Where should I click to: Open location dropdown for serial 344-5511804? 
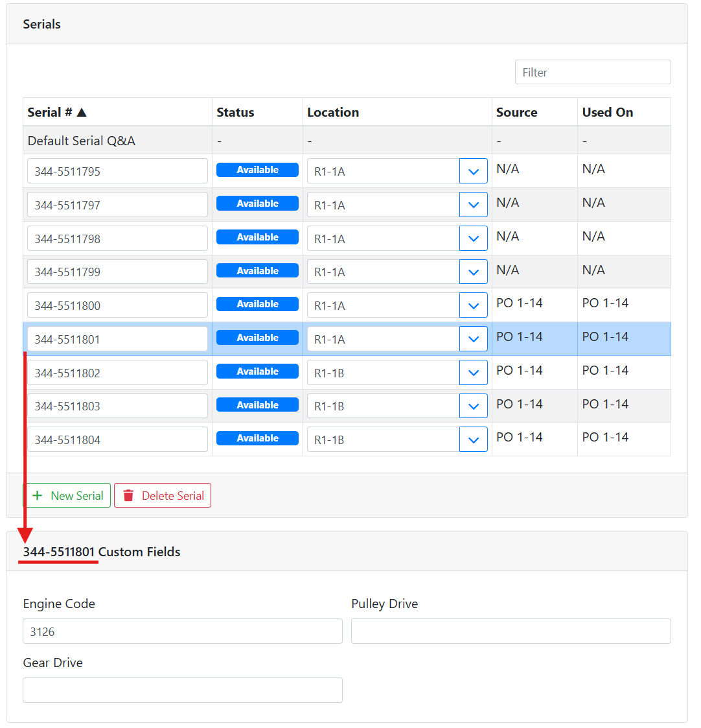coord(473,440)
